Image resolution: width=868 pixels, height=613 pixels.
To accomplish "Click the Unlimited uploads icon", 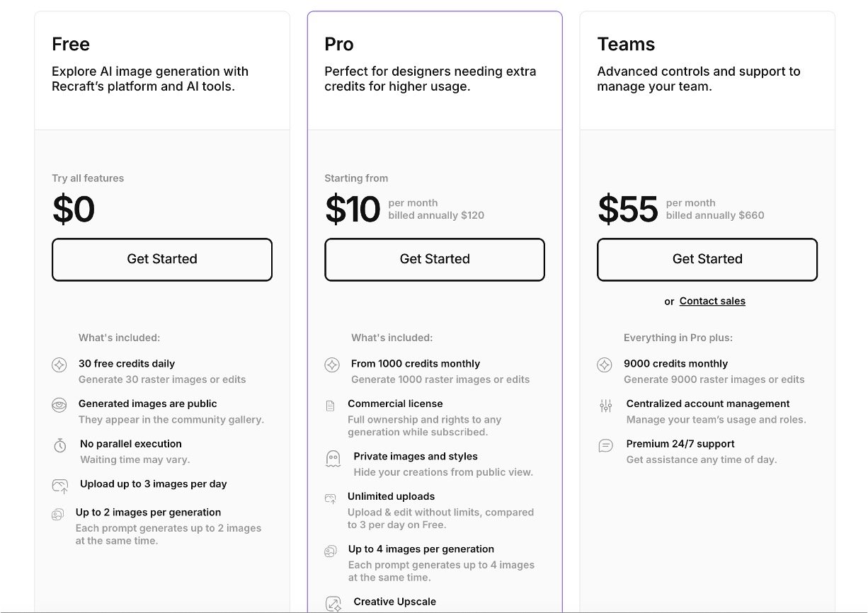I will (331, 499).
